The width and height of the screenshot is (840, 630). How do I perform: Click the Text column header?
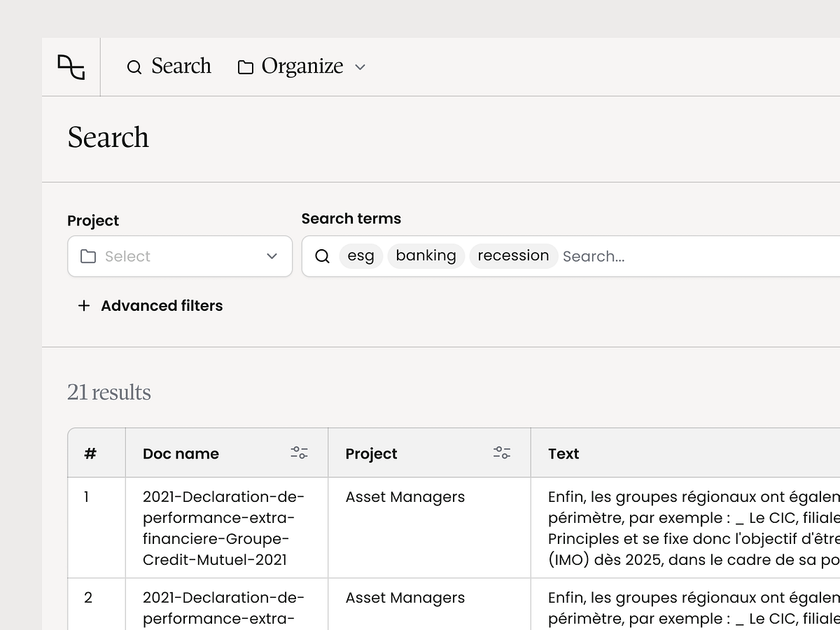click(x=563, y=454)
